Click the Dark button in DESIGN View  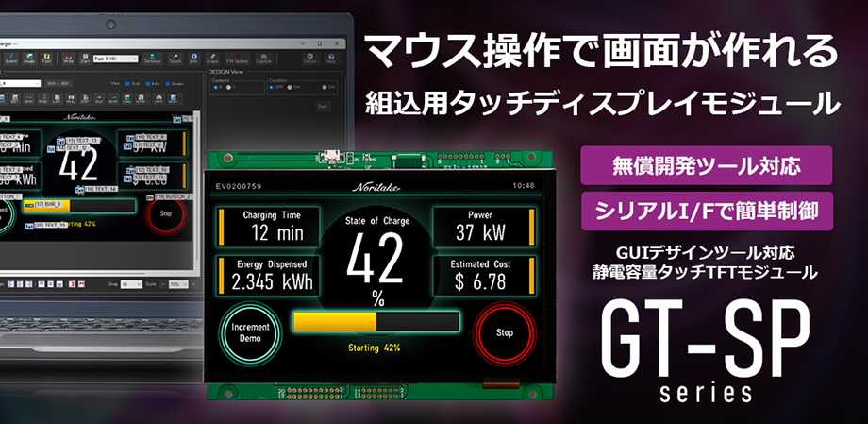click(x=322, y=106)
